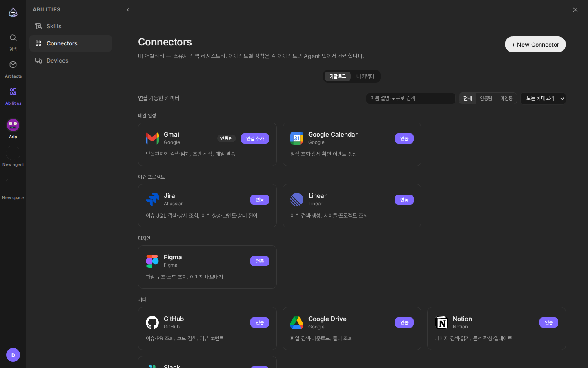Click the 이슈·프로젝트 category heading
Image resolution: width=588 pixels, height=368 pixels.
tap(151, 177)
